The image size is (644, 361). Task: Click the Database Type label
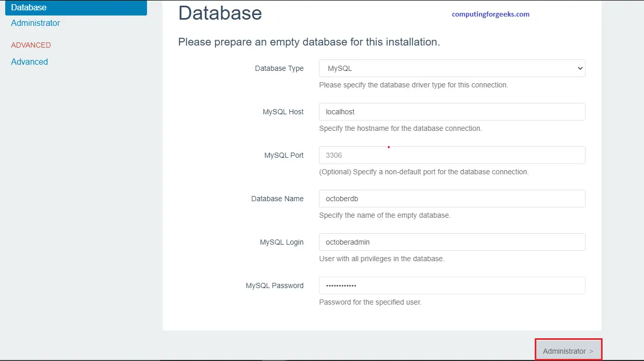(x=279, y=68)
